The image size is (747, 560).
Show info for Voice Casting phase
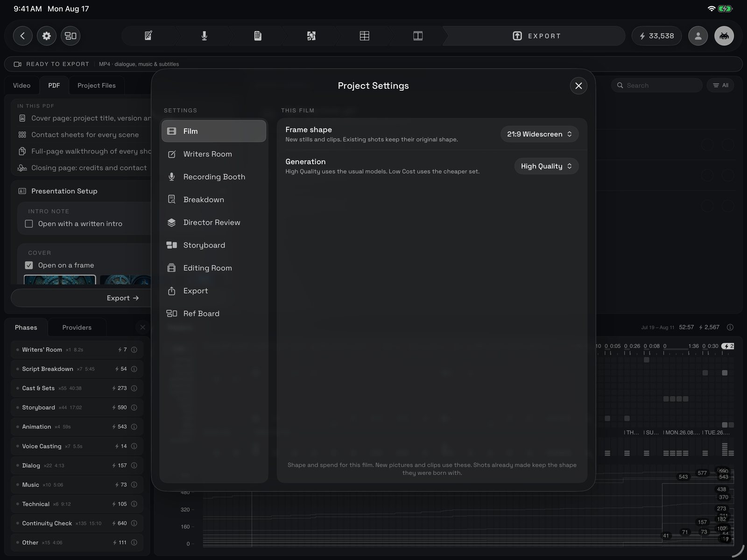[x=134, y=446]
